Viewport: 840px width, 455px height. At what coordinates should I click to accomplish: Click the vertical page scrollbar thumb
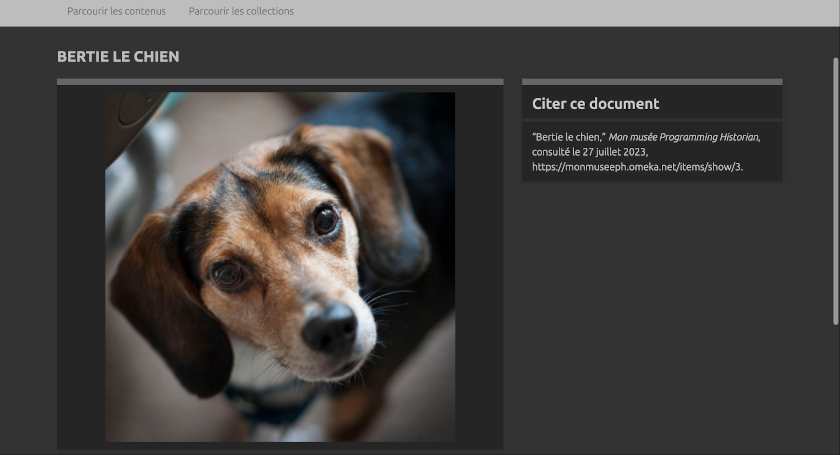click(x=836, y=190)
